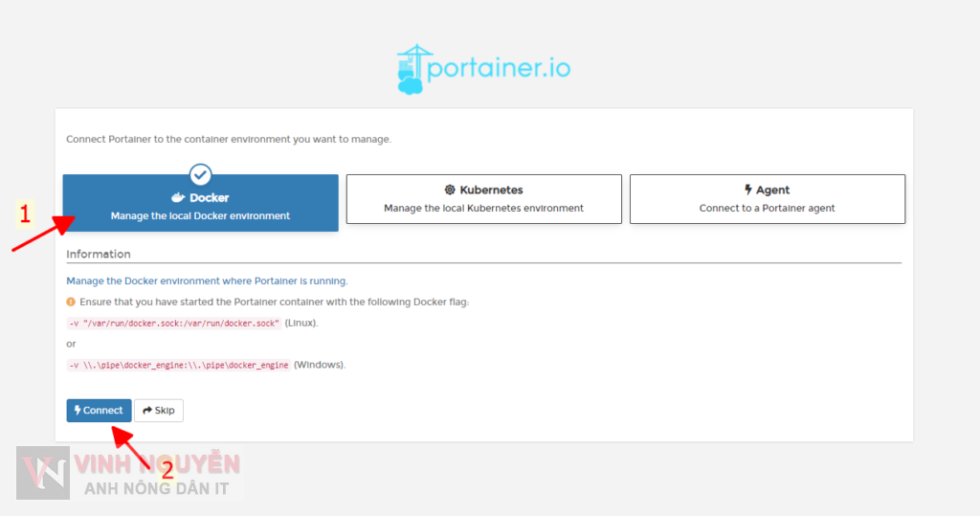Click the portainer.io logo text
Viewport: 980px width, 516px height.
pos(498,69)
